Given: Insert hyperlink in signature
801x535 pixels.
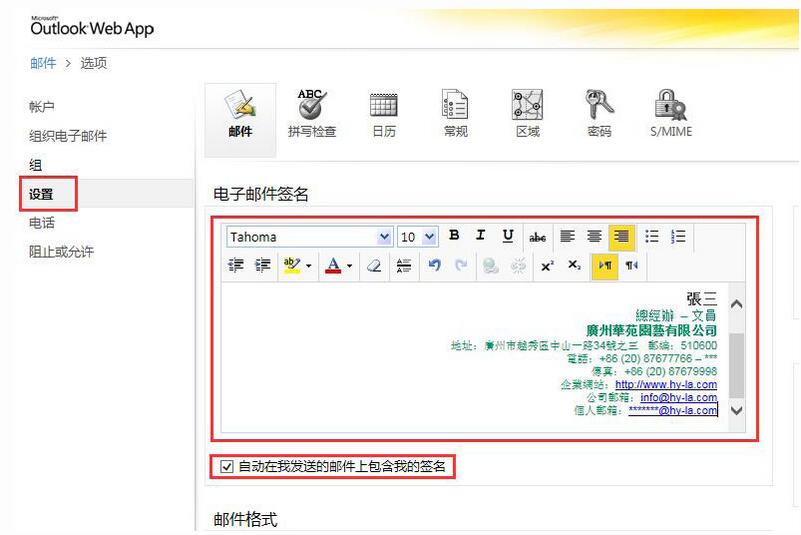Looking at the screenshot, I should [491, 266].
